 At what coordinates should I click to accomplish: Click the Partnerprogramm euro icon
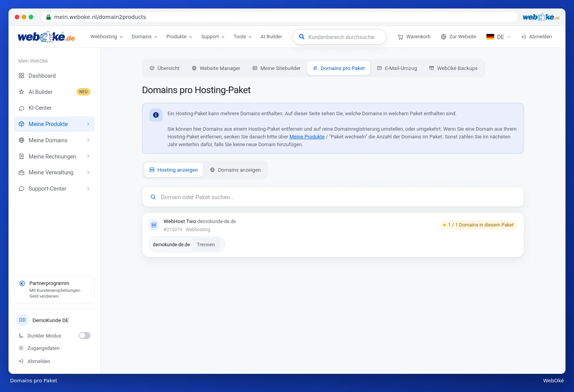pos(22,283)
